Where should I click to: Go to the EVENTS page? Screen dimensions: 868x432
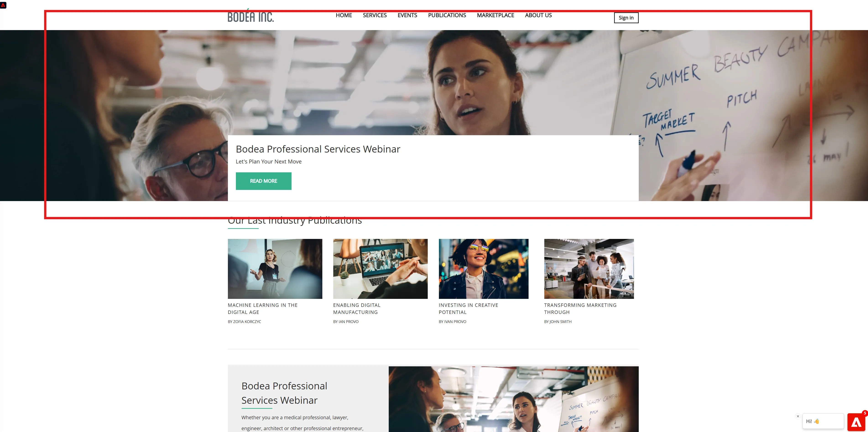407,15
